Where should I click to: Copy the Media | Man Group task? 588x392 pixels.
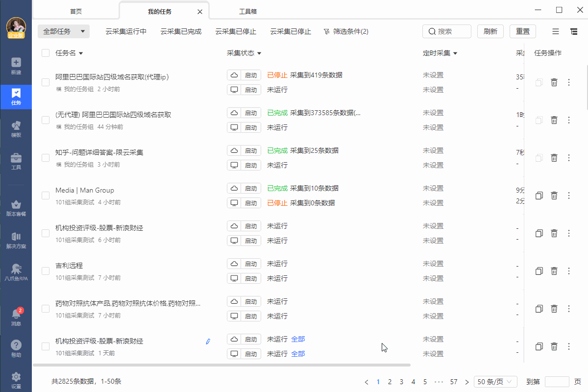click(x=539, y=196)
